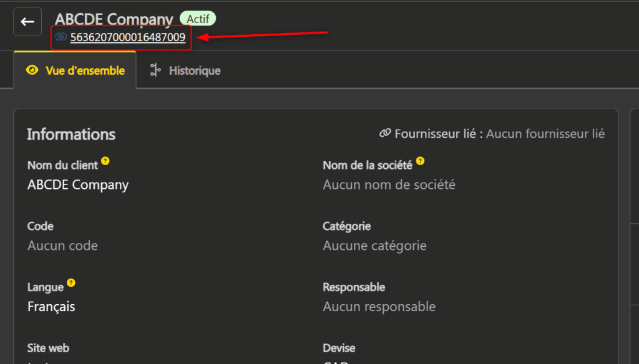Select the Vue d'ensemble tab label
Screen dimensions: 639x364
(85, 70)
